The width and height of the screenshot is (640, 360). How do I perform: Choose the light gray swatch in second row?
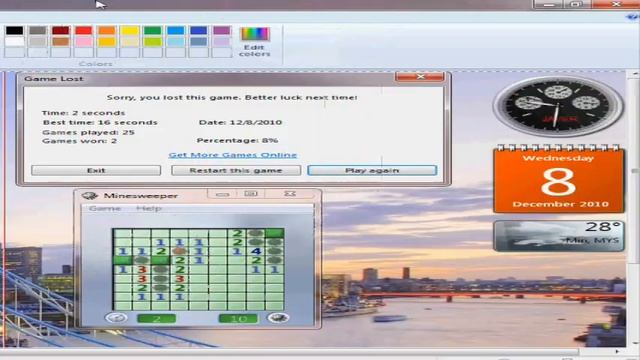tap(38, 41)
